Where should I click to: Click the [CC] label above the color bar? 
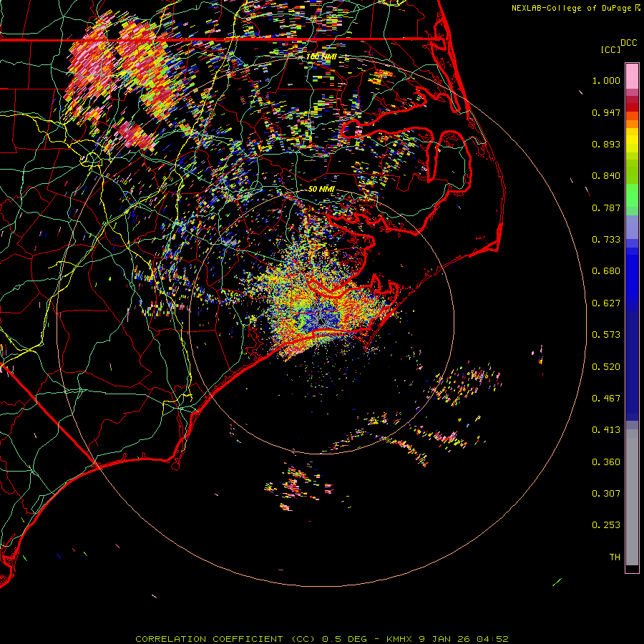pyautogui.click(x=610, y=50)
